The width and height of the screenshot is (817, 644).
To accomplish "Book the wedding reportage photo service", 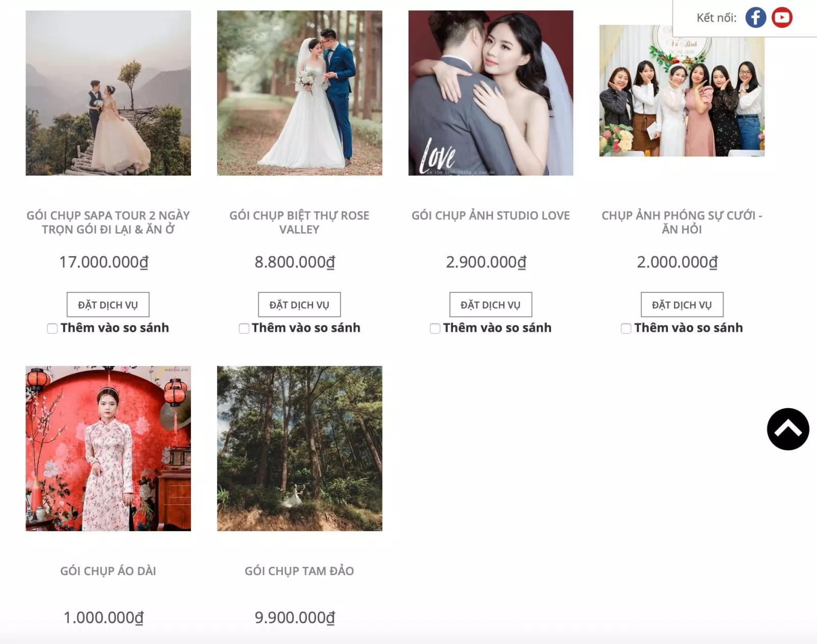I will tap(682, 305).
